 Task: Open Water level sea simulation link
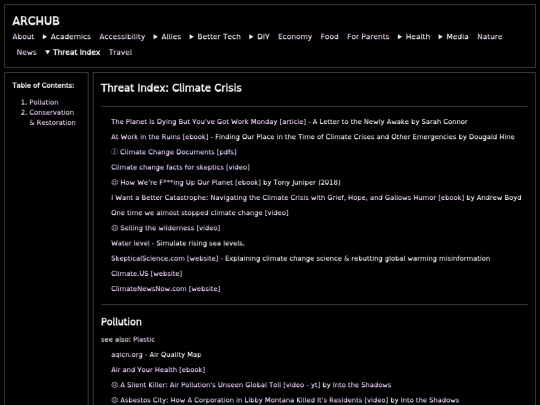[x=131, y=243]
